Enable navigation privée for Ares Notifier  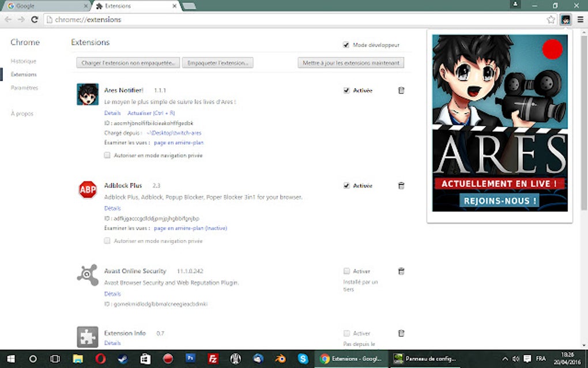[x=107, y=155]
